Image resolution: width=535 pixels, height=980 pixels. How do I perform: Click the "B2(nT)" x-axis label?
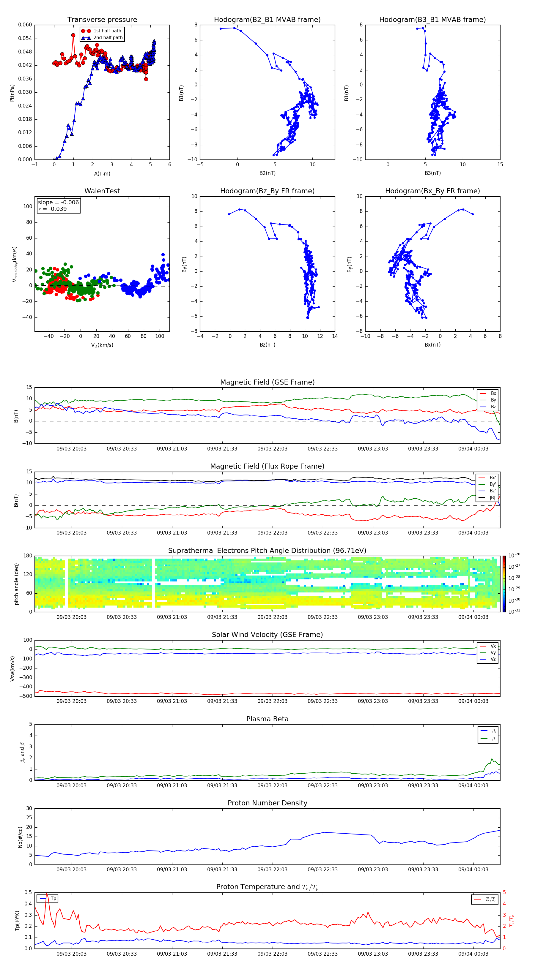pyautogui.click(x=267, y=173)
